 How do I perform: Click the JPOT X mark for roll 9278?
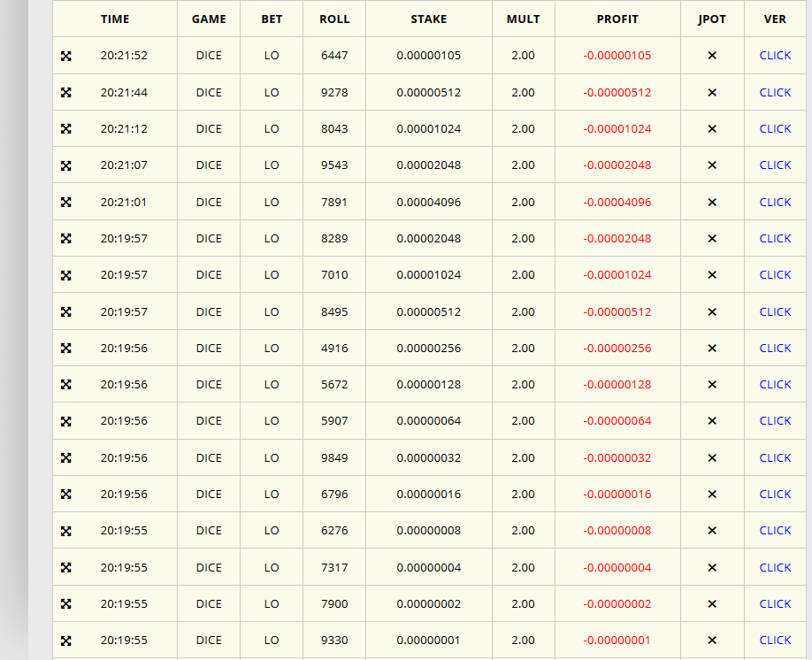[712, 93]
